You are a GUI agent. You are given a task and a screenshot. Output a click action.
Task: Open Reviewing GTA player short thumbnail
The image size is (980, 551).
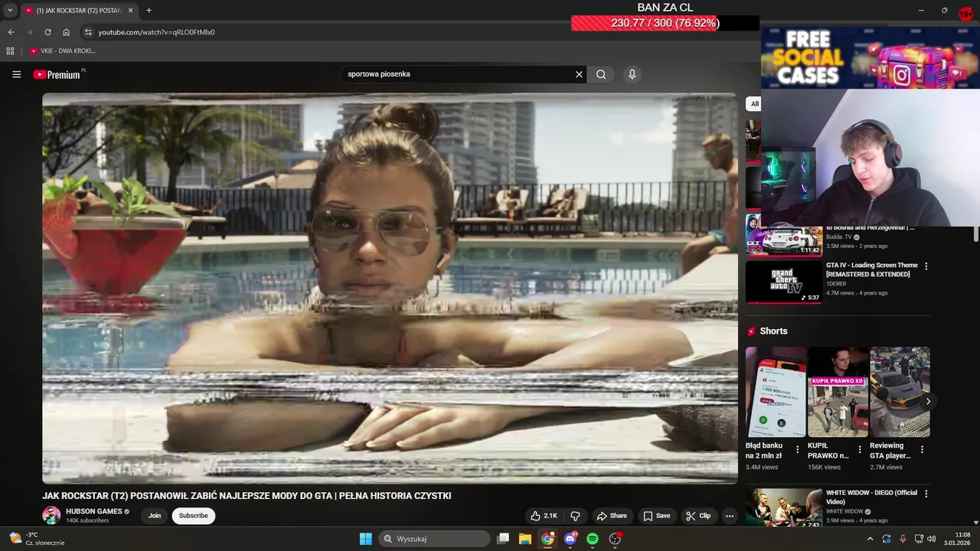tap(900, 393)
